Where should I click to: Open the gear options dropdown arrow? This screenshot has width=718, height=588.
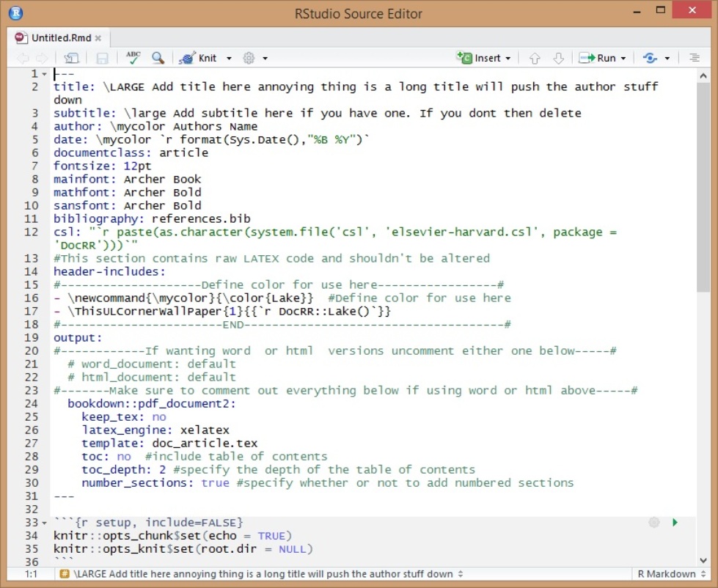click(x=265, y=59)
